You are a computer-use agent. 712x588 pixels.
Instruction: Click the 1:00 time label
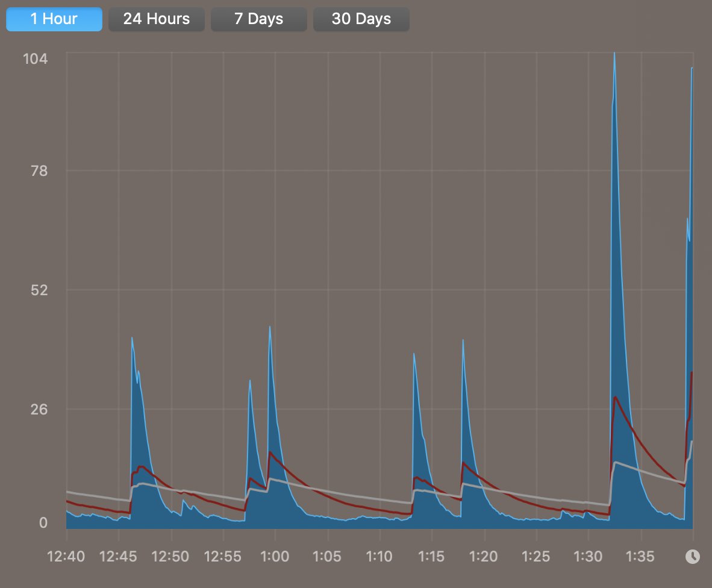(x=275, y=556)
